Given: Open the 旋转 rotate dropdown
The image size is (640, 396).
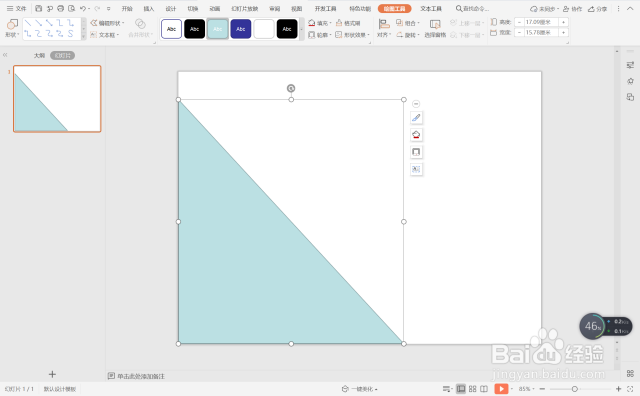Looking at the screenshot, I should (x=408, y=35).
